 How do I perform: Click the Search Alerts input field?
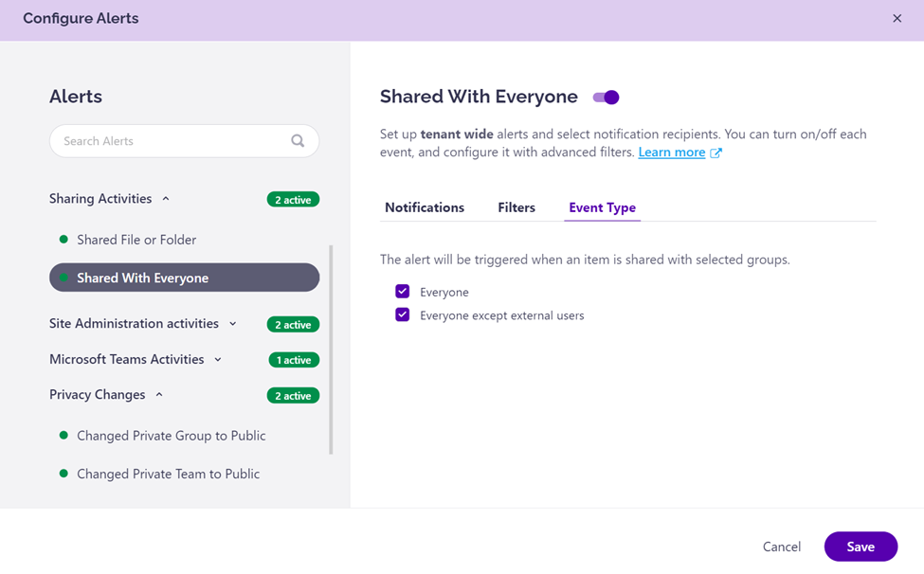tap(171, 141)
